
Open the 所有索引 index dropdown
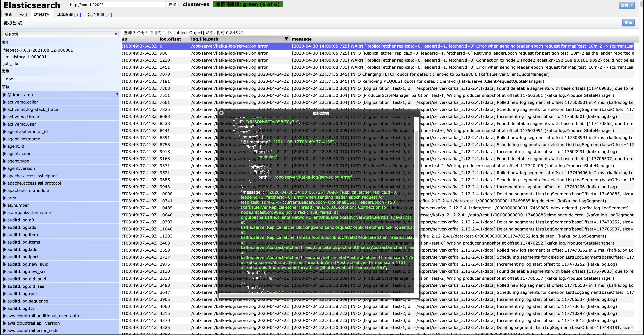(60, 34)
